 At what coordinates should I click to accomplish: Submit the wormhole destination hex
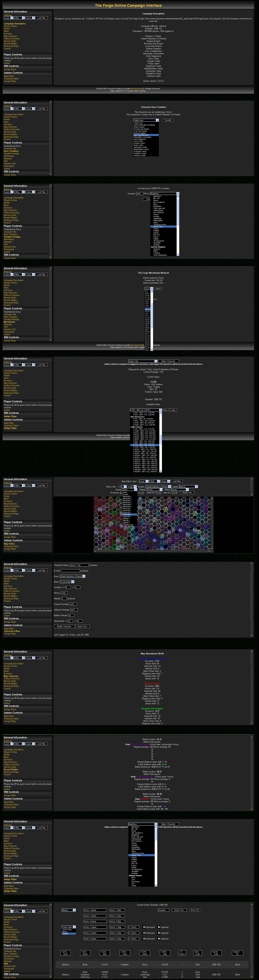(158, 288)
